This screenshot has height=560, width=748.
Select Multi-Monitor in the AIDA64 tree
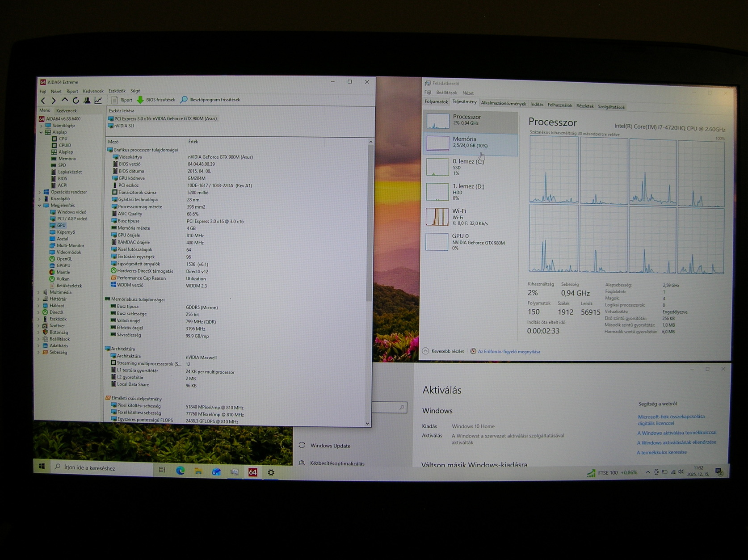point(70,246)
